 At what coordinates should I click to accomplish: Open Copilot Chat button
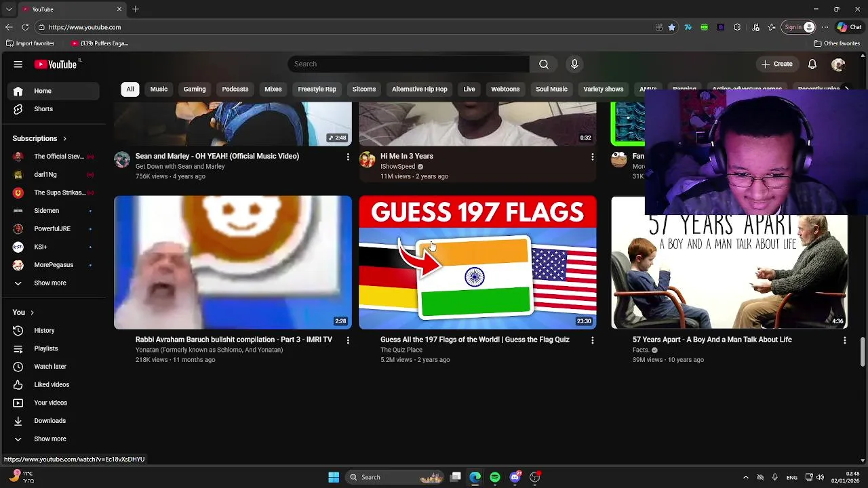pyautogui.click(x=849, y=27)
